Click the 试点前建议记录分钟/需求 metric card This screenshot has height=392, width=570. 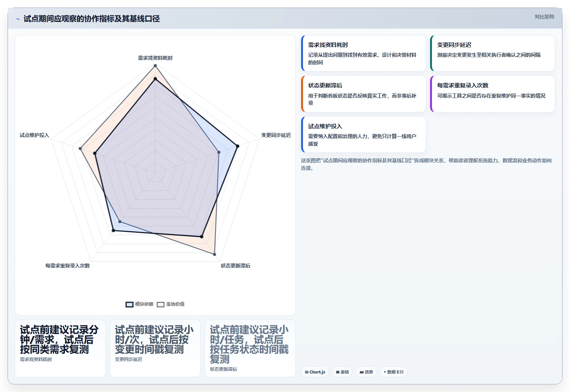60,348
